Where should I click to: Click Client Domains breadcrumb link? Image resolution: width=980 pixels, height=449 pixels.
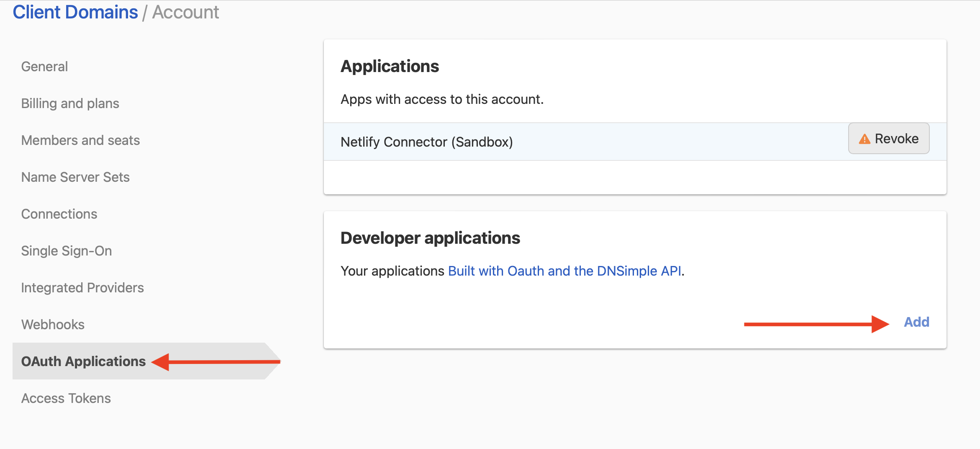pos(75,12)
